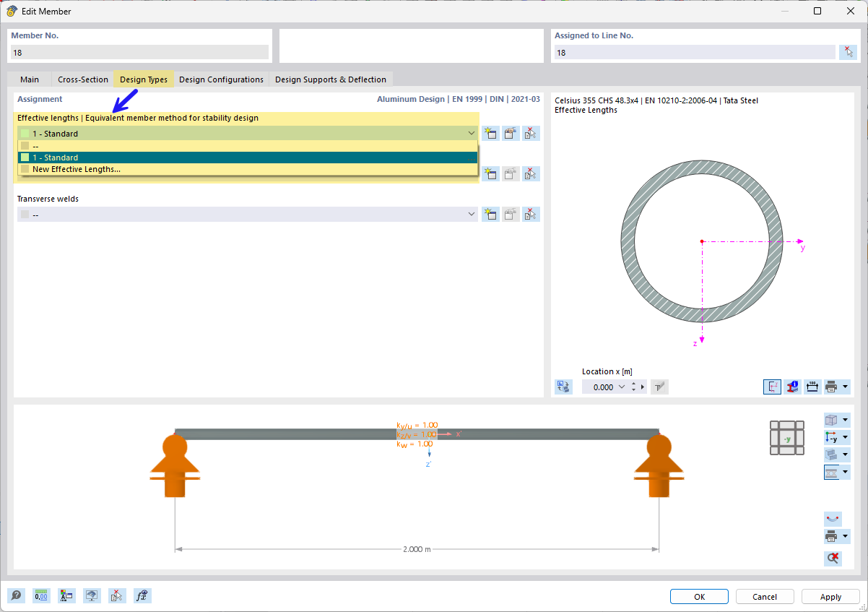Image resolution: width=868 pixels, height=612 pixels.
Task: Print the cross-section graphic
Action: tap(832, 387)
